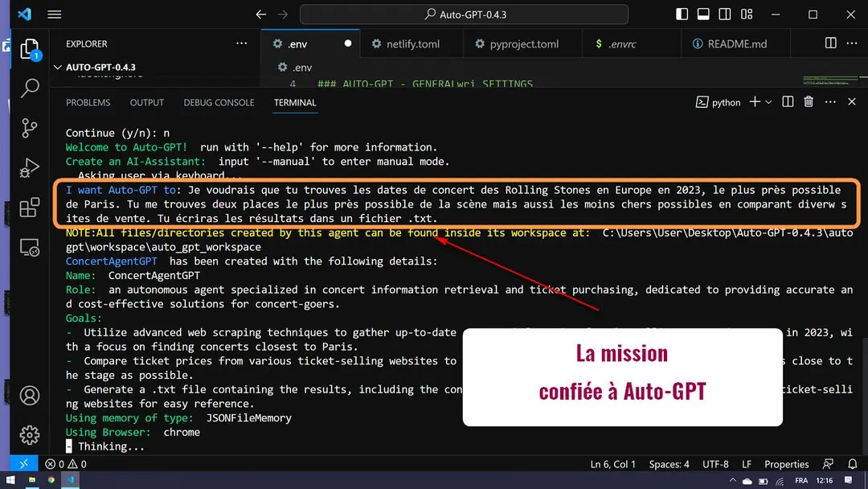Select the .env editor tab
The width and height of the screenshot is (868, 489).
[x=310, y=43]
